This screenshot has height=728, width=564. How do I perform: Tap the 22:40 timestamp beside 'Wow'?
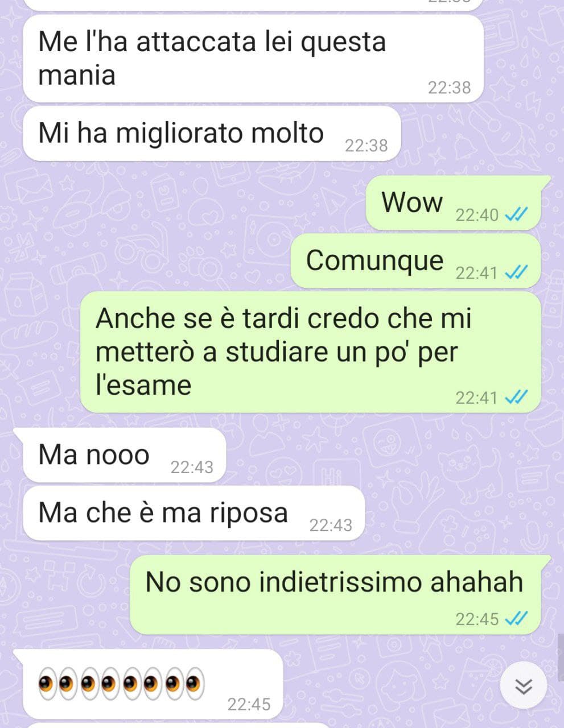pos(477,215)
